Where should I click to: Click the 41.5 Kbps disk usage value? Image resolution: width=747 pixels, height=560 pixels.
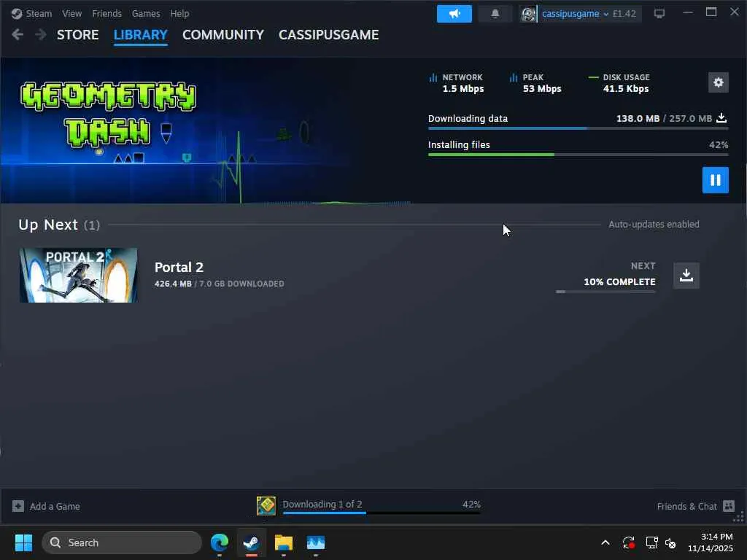click(626, 88)
